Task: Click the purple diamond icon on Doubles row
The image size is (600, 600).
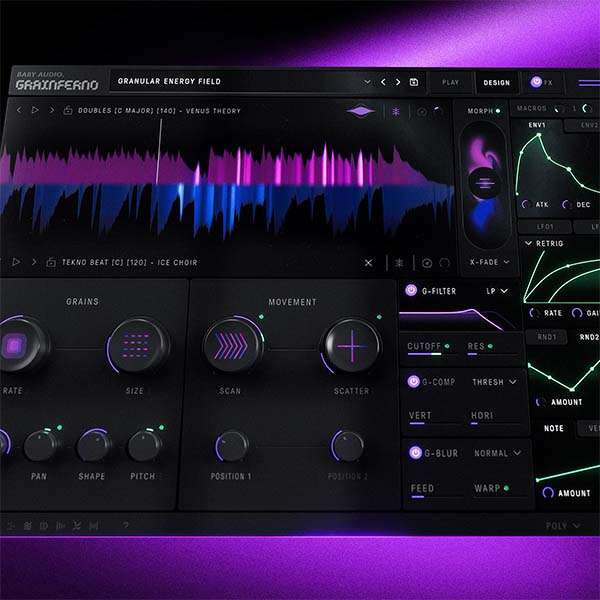Action: (x=360, y=111)
